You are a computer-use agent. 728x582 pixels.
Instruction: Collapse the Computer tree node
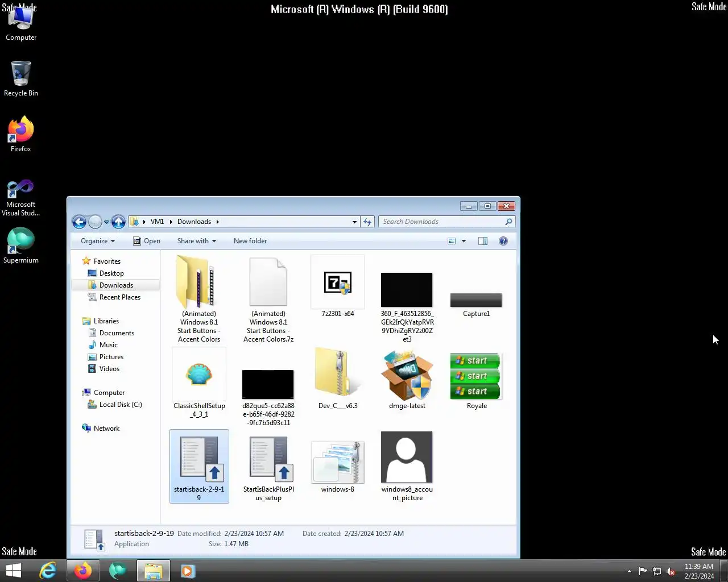point(103,393)
